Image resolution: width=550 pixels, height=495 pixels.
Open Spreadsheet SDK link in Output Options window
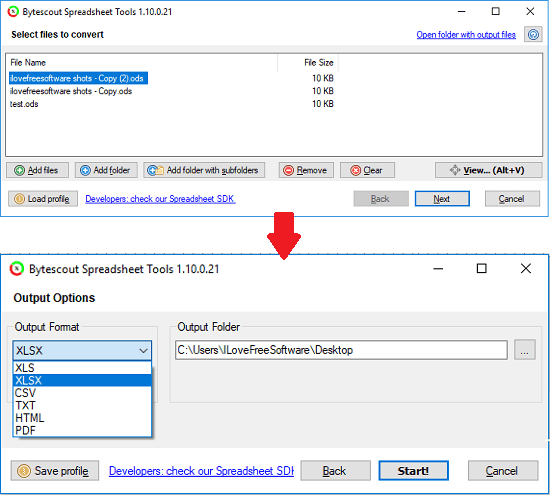coord(201,471)
